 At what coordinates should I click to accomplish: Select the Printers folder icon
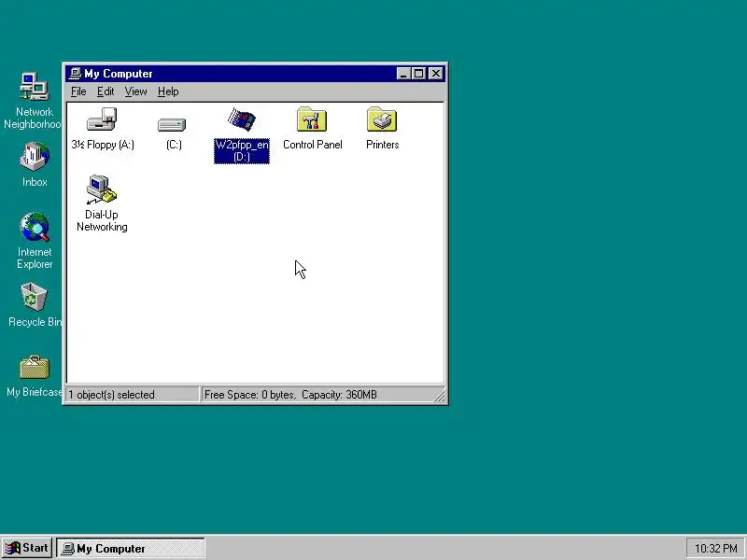382,119
